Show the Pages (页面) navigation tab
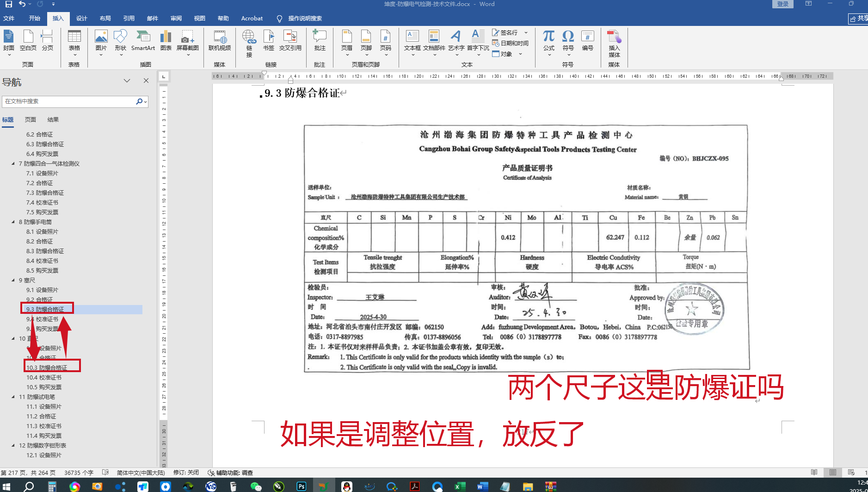The height and width of the screenshot is (492, 868). pyautogui.click(x=31, y=119)
